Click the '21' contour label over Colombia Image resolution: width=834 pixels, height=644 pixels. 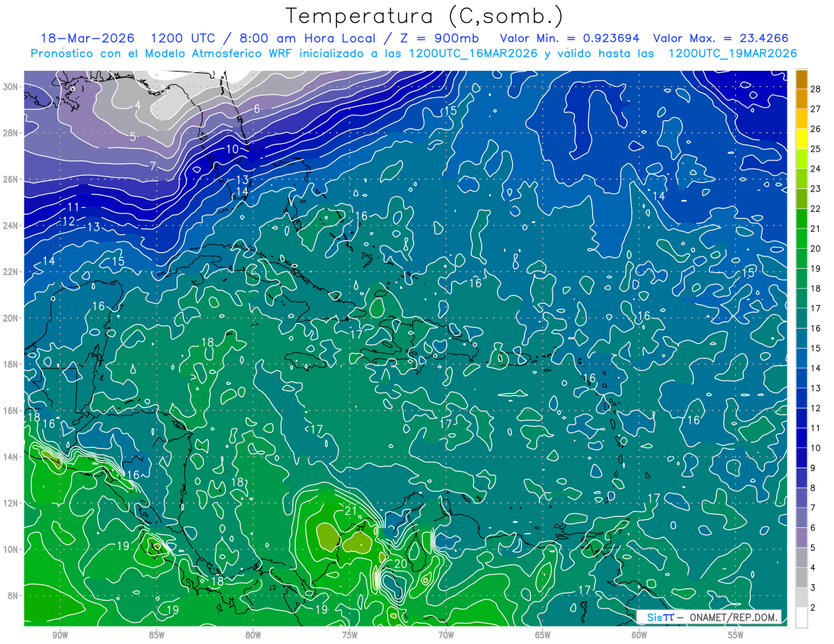(351, 511)
